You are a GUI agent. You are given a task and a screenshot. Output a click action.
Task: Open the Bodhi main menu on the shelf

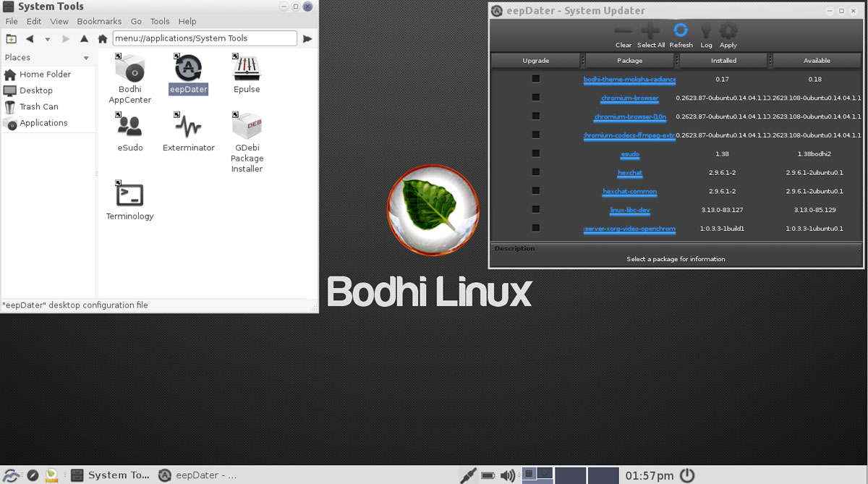pos(12,475)
